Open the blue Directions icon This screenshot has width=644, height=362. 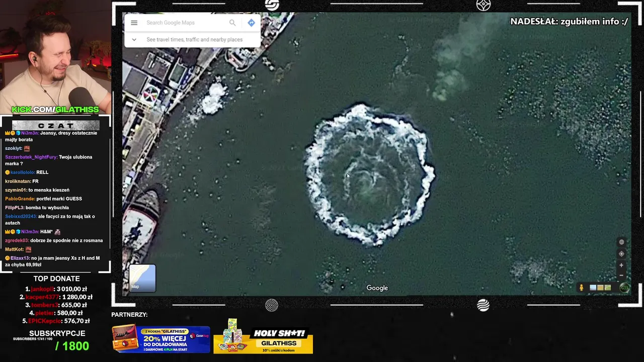(x=251, y=23)
